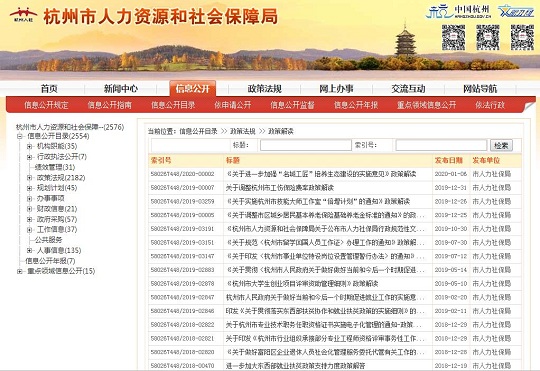This screenshot has width=540, height=371.
Task: Expand the 人事信息(135) tree node
Action: 29,250
